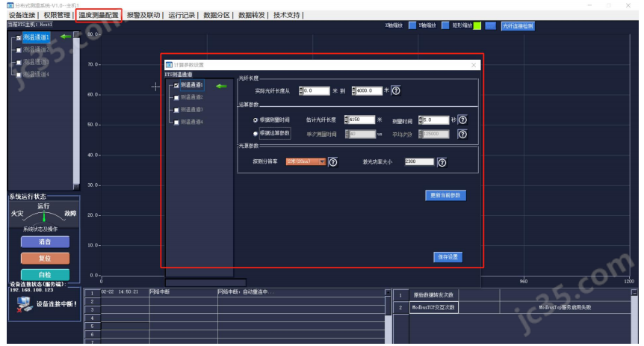This screenshot has width=644, height=346.
Task: Enable 测温通道2 checkbox in dialog
Action: (x=176, y=98)
